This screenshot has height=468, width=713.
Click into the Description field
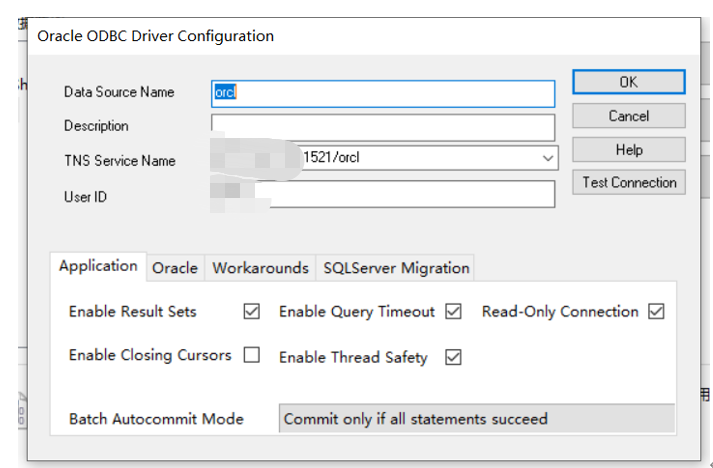coord(383,128)
